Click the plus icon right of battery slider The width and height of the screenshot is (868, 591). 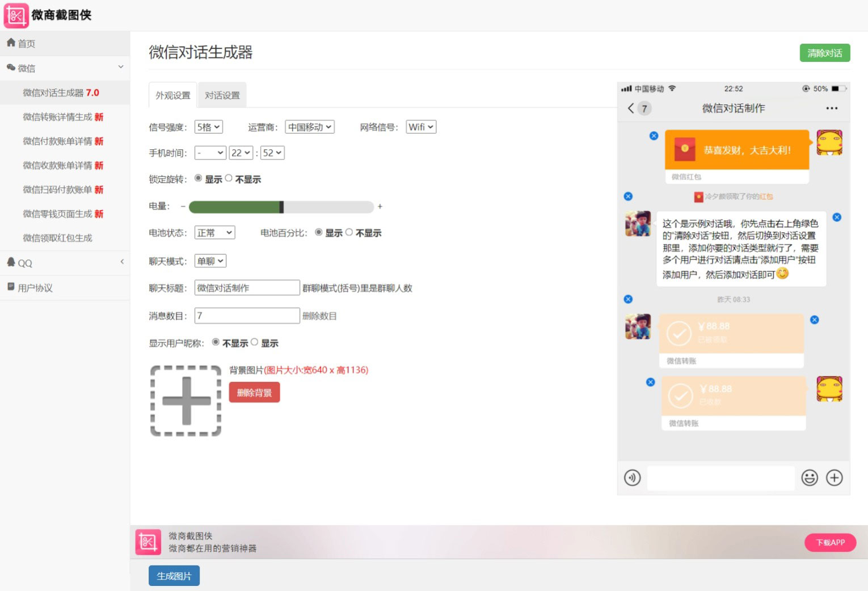pyautogui.click(x=380, y=207)
